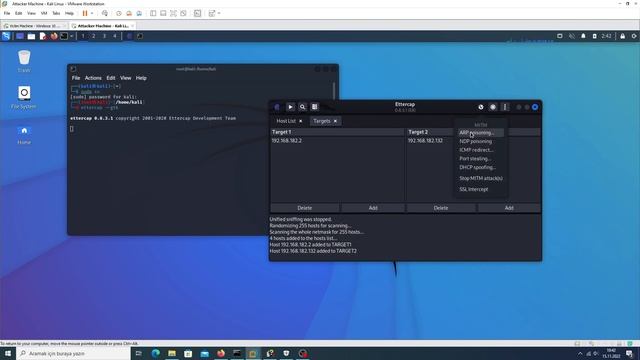Switch to Kali workspace 4
This screenshot has height=360, width=640.
(115, 36)
